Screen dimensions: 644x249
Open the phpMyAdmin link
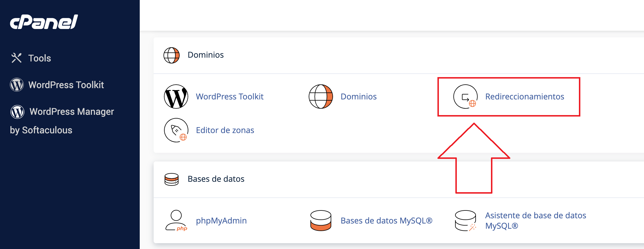(x=221, y=221)
